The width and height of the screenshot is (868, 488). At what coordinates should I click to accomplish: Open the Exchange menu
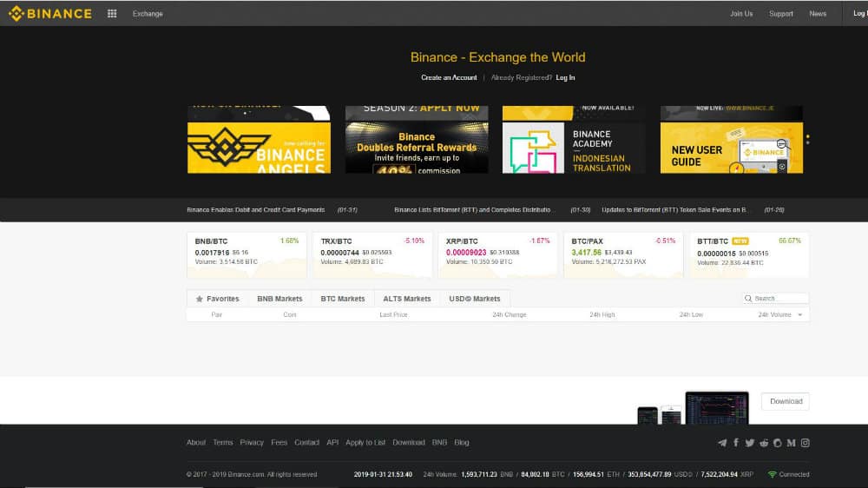coord(148,13)
